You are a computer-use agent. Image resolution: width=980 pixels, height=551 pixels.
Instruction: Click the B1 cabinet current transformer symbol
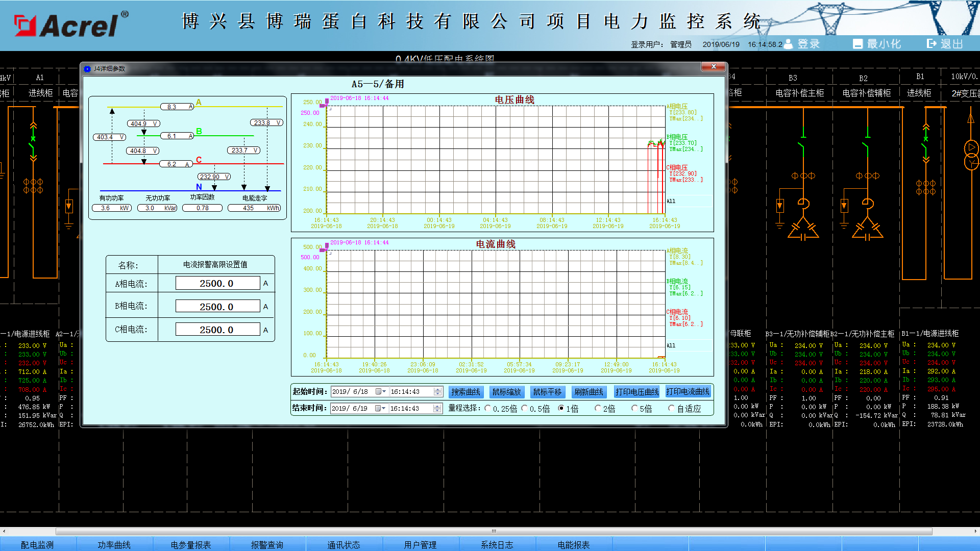click(x=926, y=187)
